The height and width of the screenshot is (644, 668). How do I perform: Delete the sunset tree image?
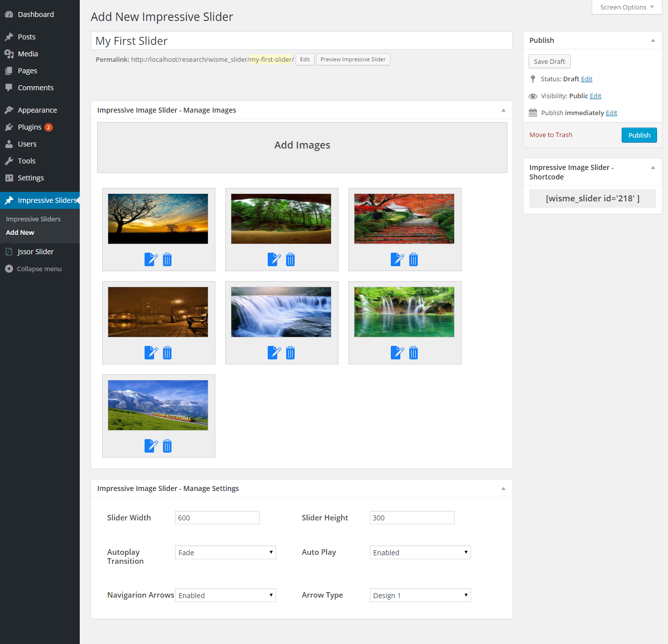[167, 259]
